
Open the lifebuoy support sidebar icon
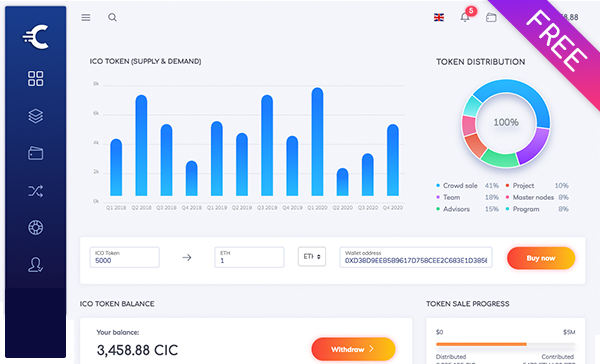pos(36,227)
